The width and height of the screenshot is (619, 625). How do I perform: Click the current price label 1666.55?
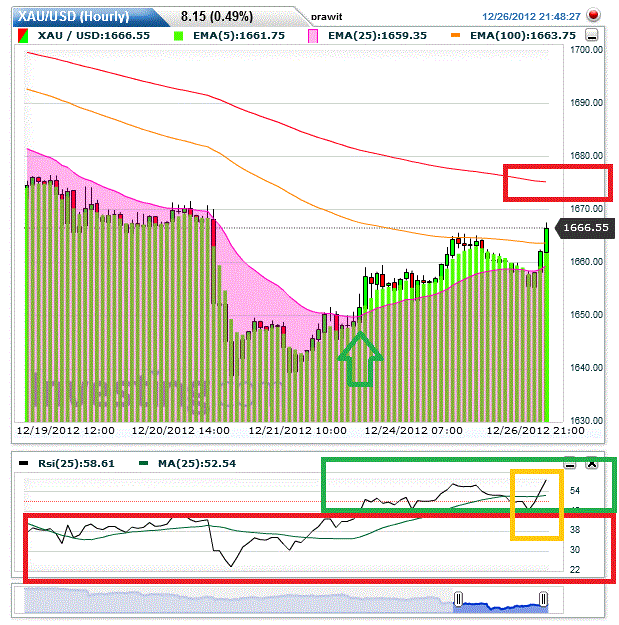pos(585,228)
